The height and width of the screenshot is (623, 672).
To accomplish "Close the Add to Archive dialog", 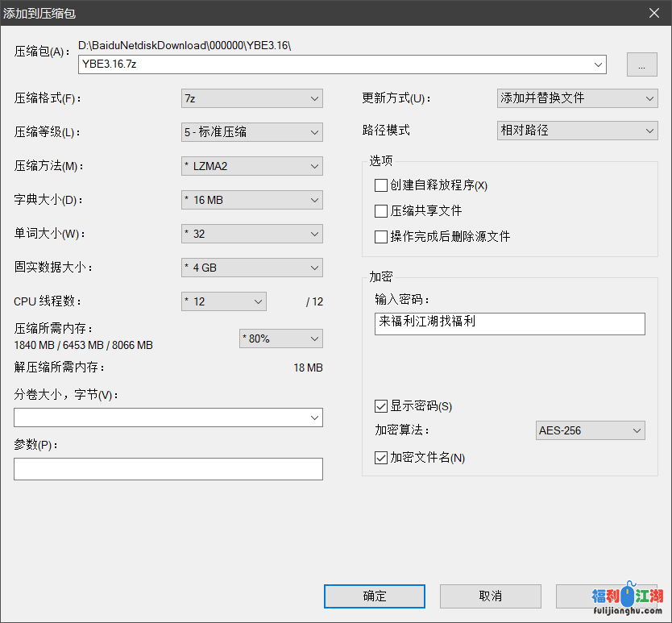I will [x=653, y=12].
